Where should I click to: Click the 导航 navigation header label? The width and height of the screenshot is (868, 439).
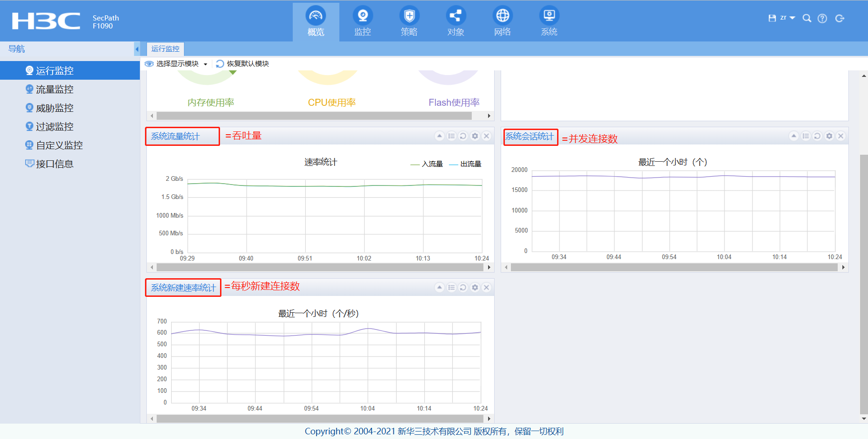click(x=17, y=49)
